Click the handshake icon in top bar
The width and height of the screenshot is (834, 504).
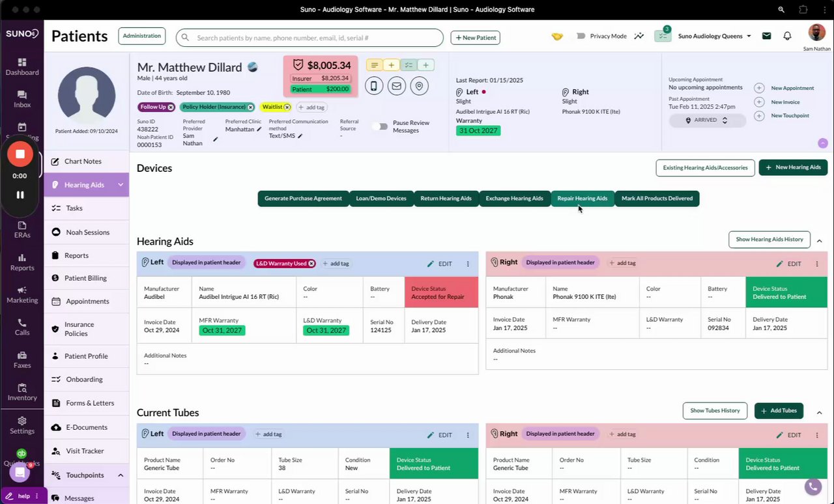pos(556,36)
